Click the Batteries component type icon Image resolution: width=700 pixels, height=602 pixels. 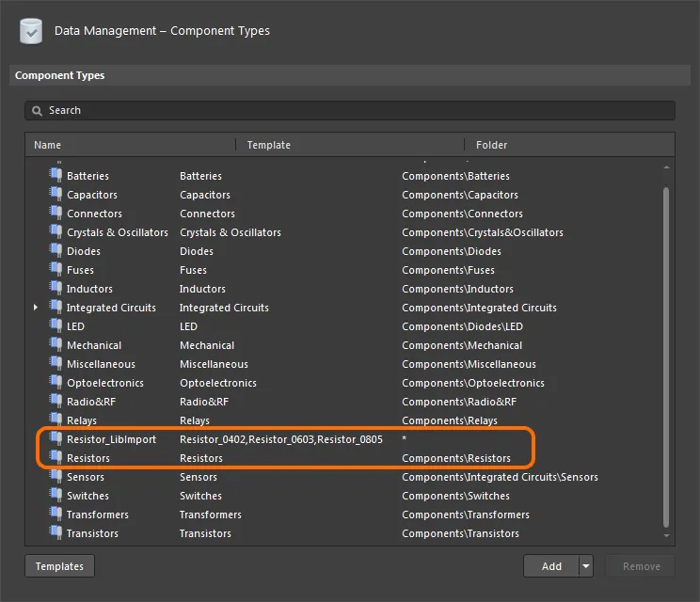56,176
